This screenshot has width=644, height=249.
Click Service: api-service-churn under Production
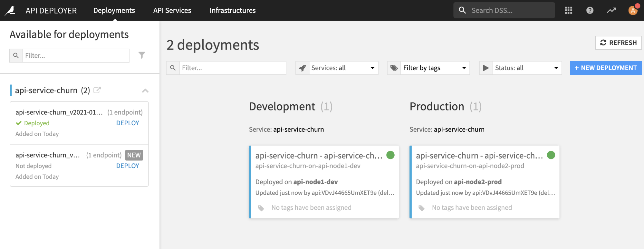pos(447,129)
